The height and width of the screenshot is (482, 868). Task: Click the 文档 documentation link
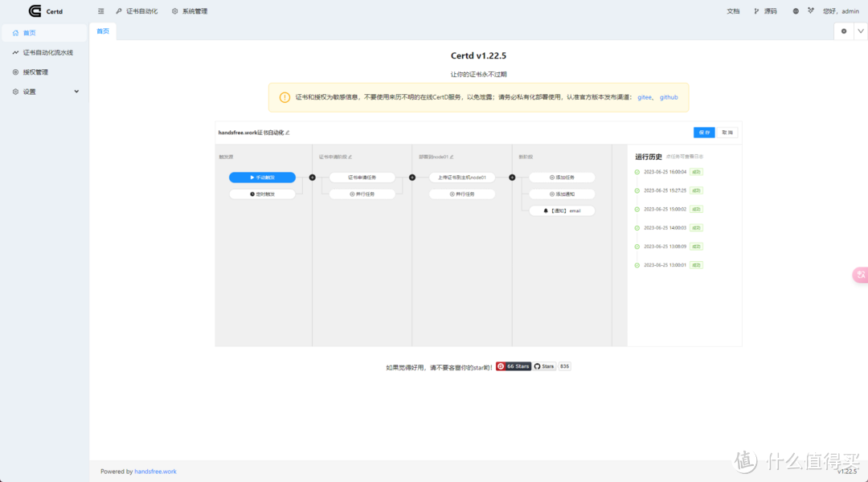(733, 11)
